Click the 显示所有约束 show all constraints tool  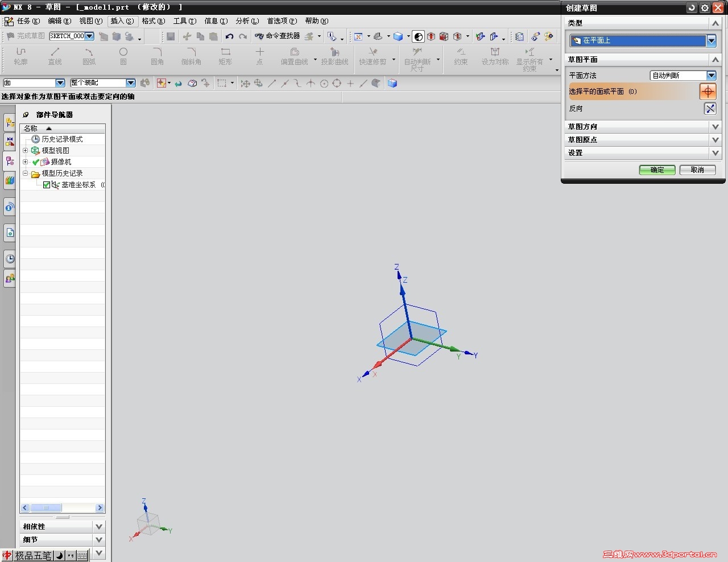coord(530,59)
